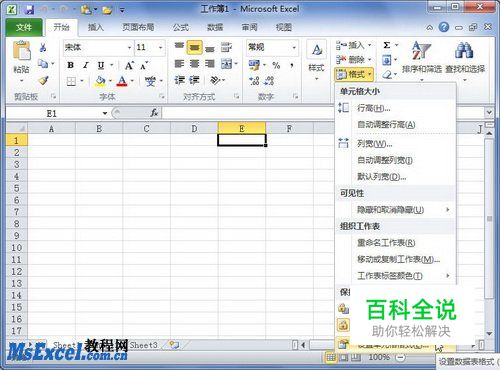Click the Sort and Filter icon
Image resolution: width=500 pixels, height=370 pixels.
point(421,51)
